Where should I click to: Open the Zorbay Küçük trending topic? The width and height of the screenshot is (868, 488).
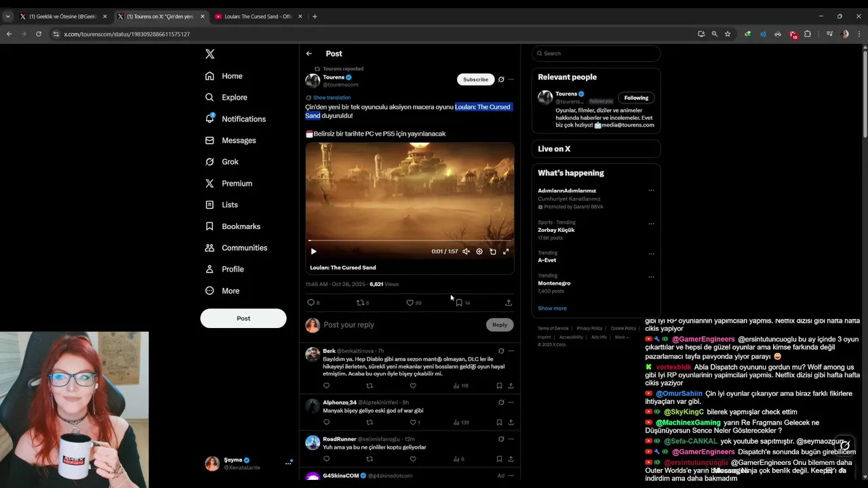pos(556,230)
